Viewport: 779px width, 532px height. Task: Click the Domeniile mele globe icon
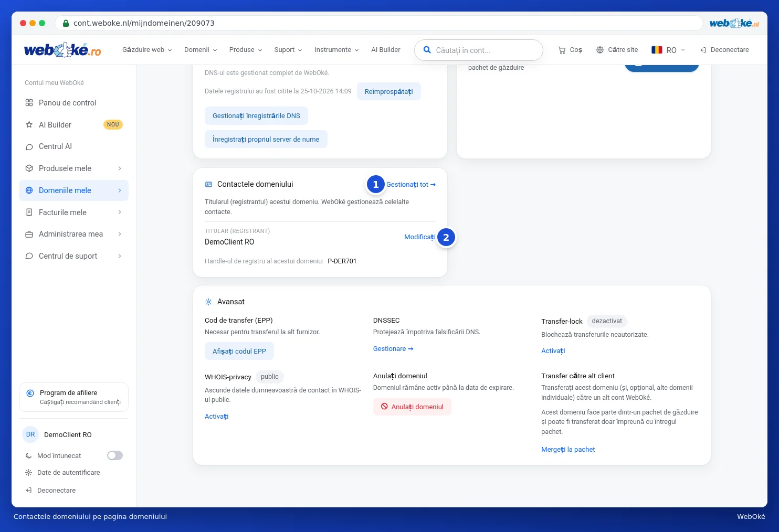pos(29,190)
